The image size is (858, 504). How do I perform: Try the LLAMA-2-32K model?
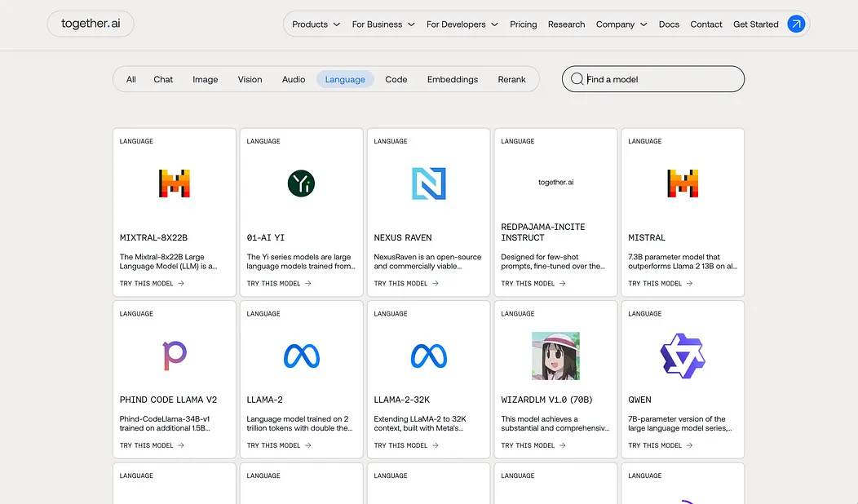(406, 445)
